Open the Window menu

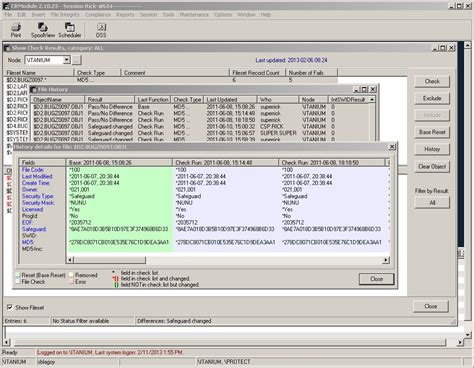tap(246, 15)
